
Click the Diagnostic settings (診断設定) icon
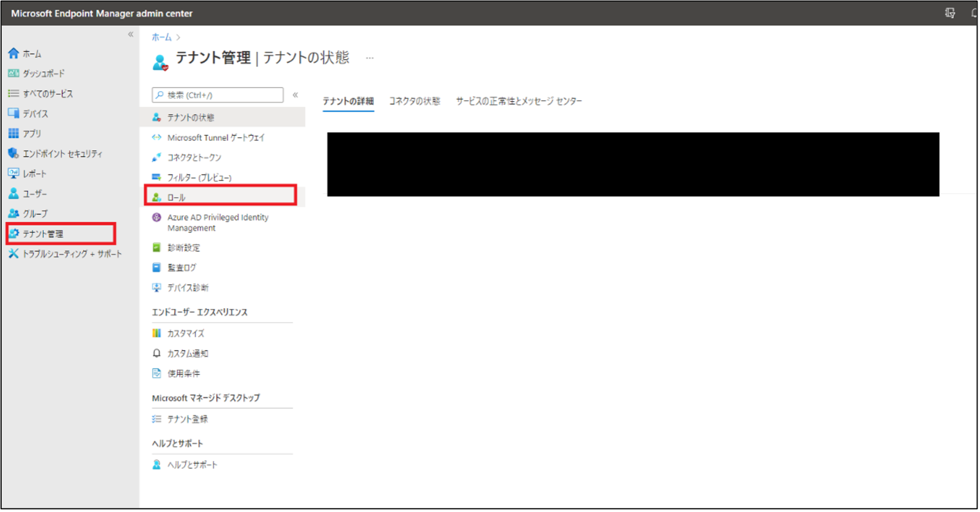(157, 248)
